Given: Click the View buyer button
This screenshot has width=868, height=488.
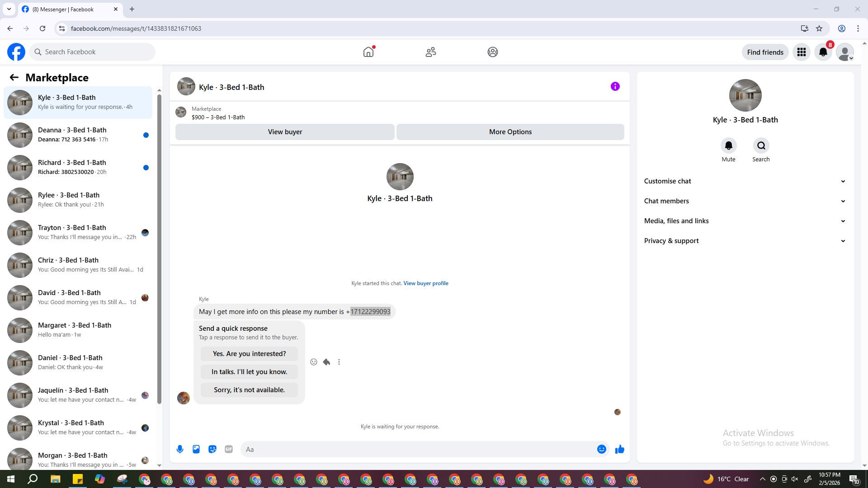Looking at the screenshot, I should tap(285, 132).
